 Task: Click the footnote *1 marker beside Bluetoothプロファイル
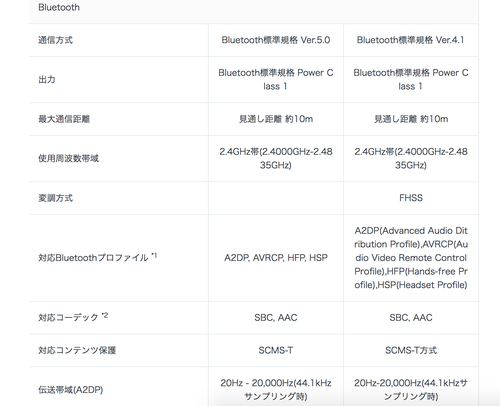[x=154, y=256]
